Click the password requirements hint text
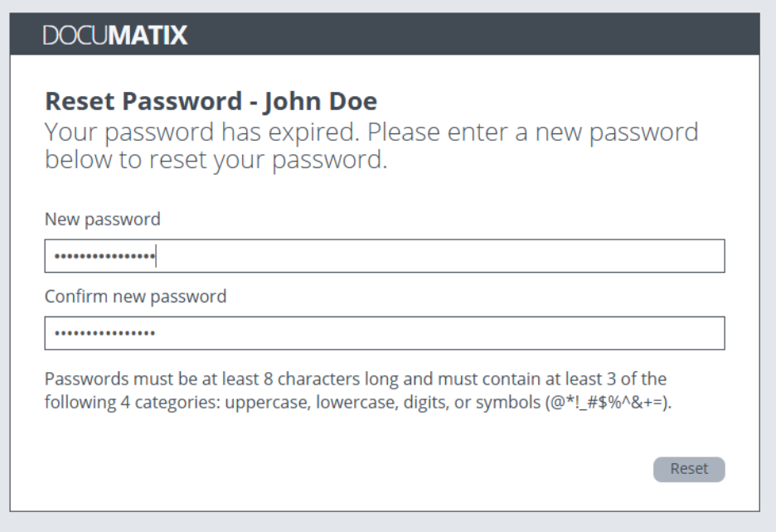The image size is (776, 532). [x=356, y=389]
